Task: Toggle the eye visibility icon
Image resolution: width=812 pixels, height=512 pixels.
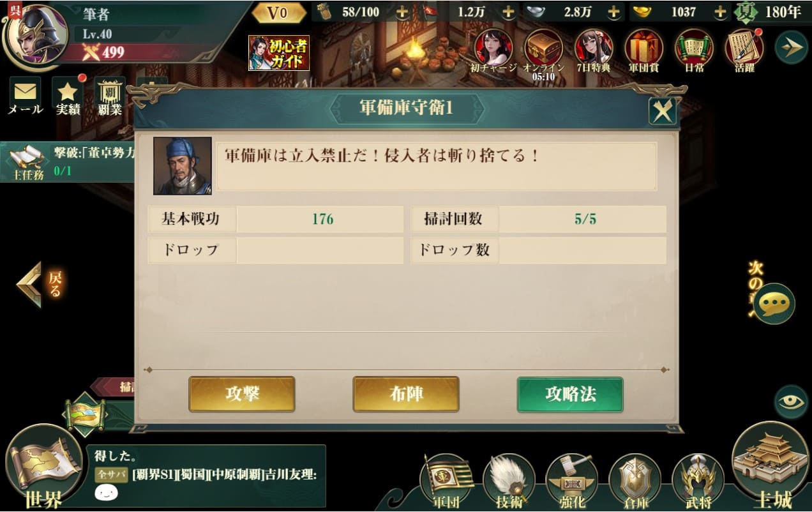Action: click(x=792, y=402)
